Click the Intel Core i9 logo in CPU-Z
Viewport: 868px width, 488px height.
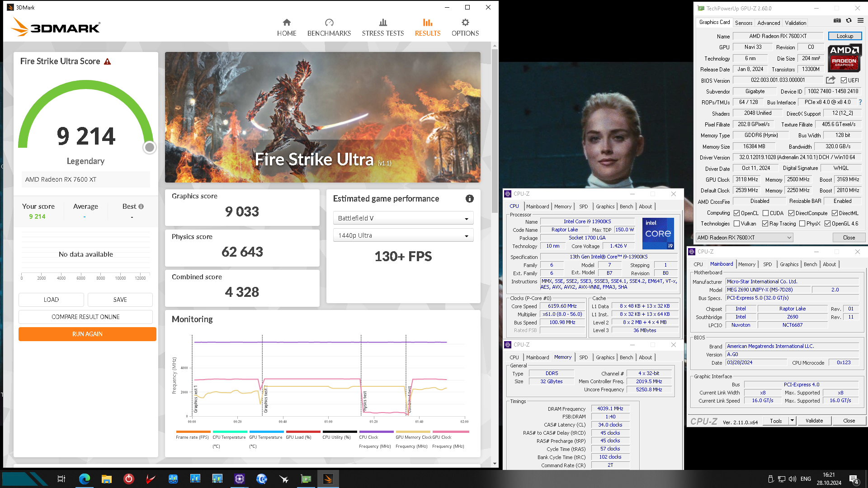(x=658, y=234)
